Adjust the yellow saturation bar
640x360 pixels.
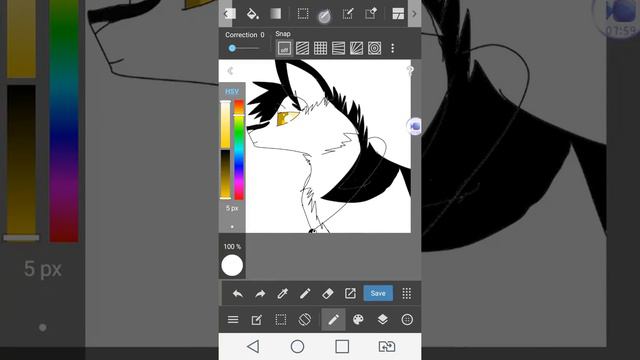pyautogui.click(x=226, y=124)
